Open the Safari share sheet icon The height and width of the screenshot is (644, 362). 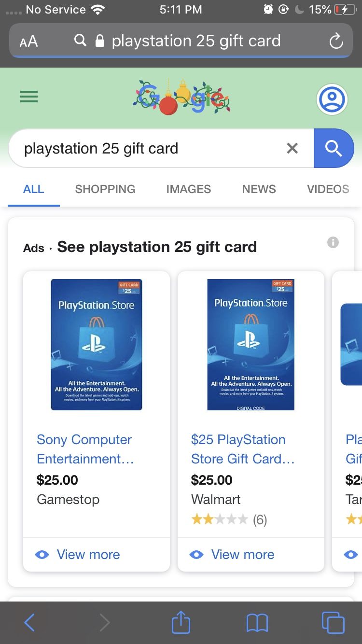(x=181, y=622)
